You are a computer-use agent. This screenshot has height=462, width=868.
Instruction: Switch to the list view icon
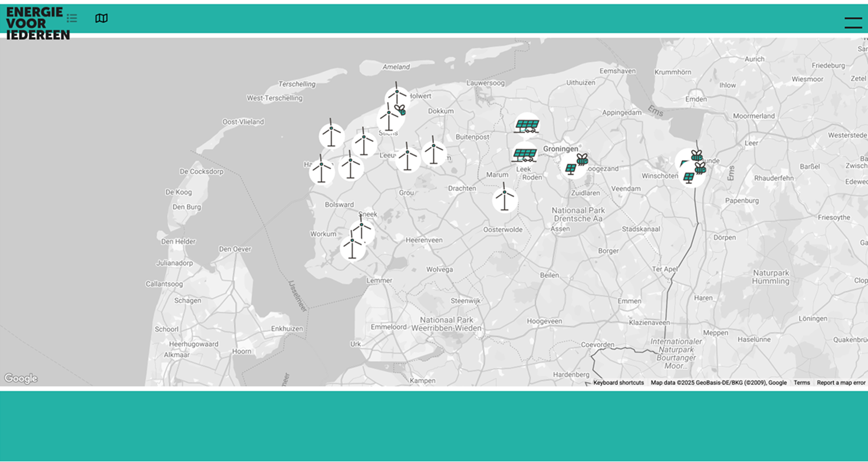pos(72,18)
